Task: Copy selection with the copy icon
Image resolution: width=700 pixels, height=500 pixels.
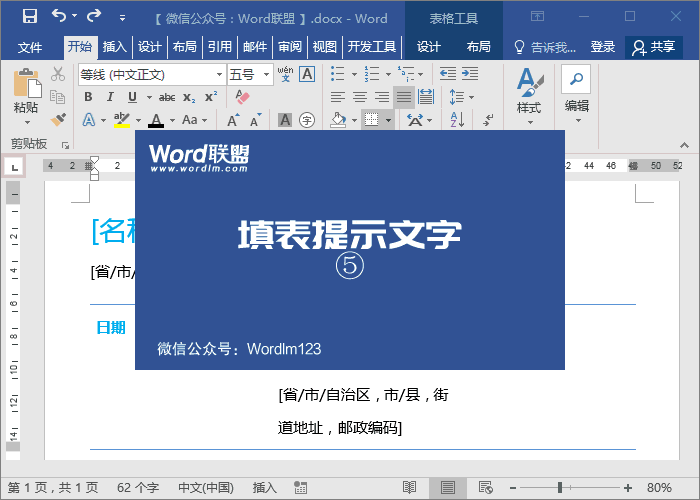Action: [58, 96]
